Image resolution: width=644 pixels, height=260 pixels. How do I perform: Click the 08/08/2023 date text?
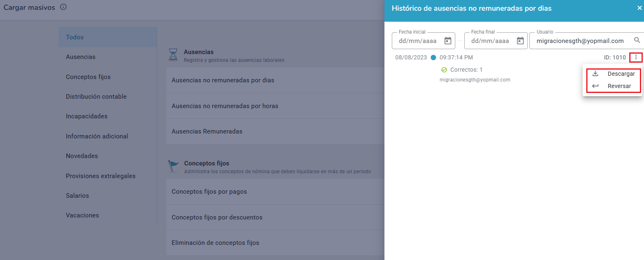[411, 57]
